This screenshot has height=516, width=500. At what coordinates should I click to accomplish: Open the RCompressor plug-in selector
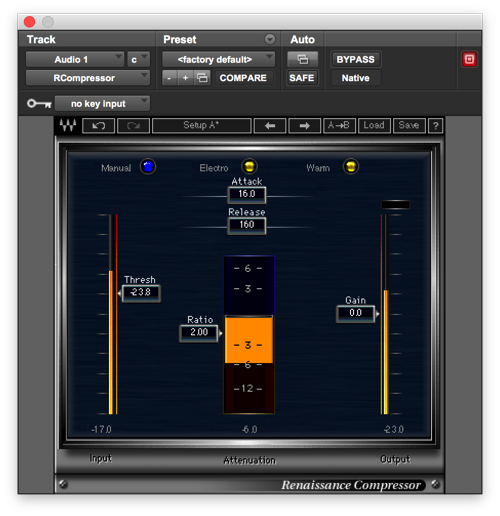(88, 78)
